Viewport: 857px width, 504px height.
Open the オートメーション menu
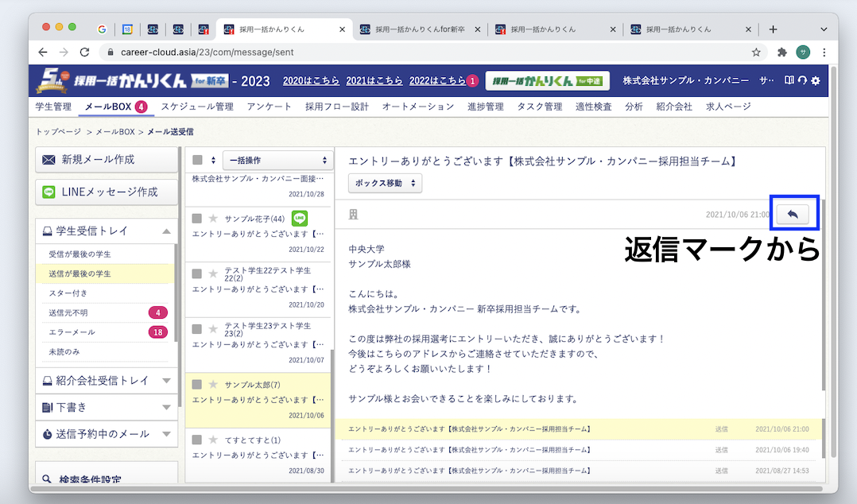coord(418,107)
